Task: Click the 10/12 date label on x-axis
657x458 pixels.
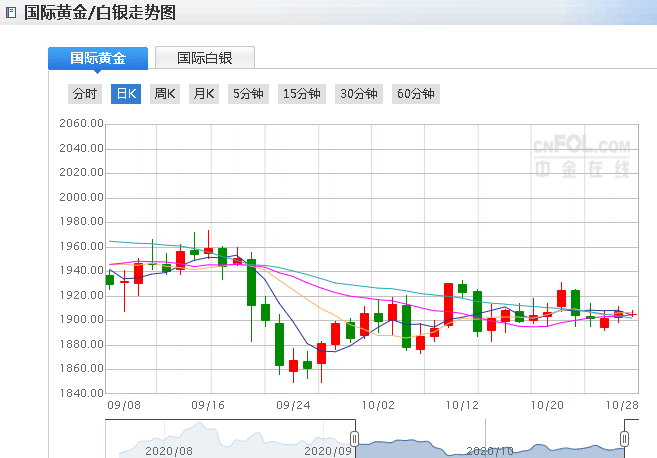Action: [461, 406]
